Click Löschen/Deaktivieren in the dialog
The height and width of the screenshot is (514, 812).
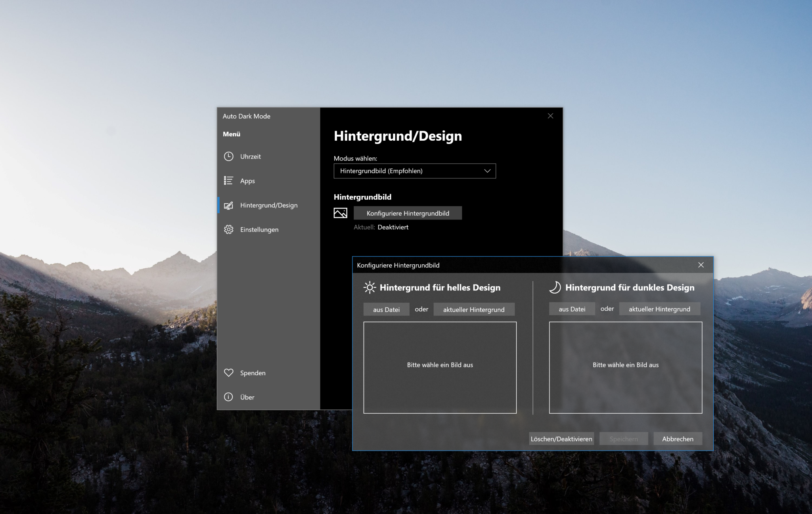click(561, 439)
